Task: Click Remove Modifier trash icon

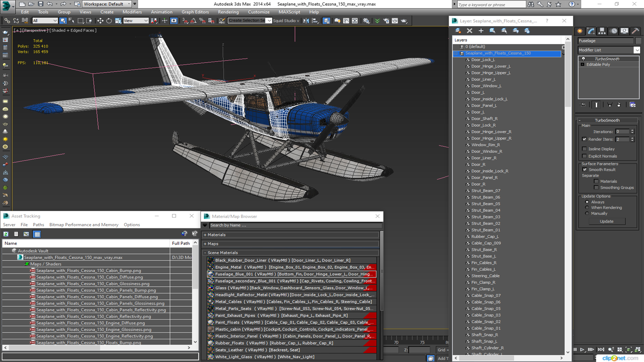Action: [x=619, y=105]
